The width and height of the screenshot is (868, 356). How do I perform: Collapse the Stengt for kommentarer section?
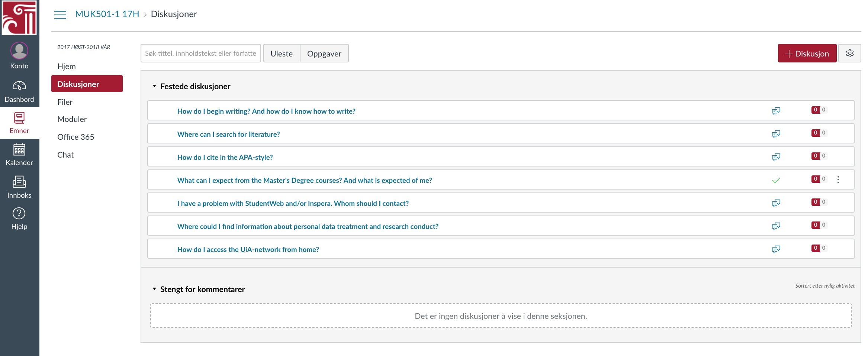[154, 289]
